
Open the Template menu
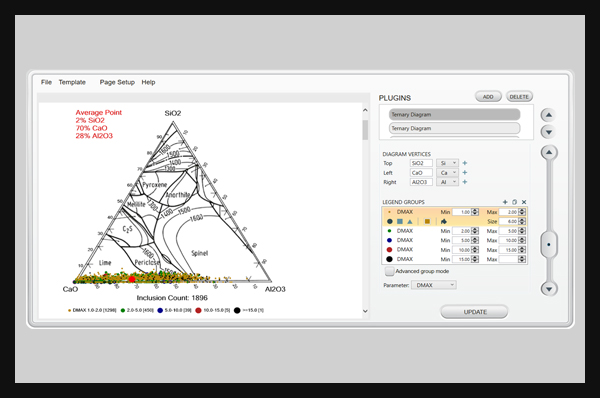[x=72, y=82]
